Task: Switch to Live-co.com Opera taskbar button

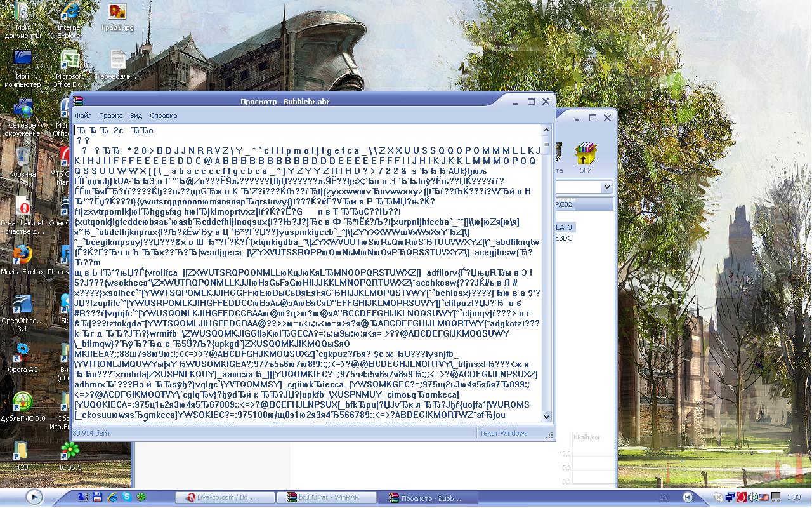Action: point(225,498)
